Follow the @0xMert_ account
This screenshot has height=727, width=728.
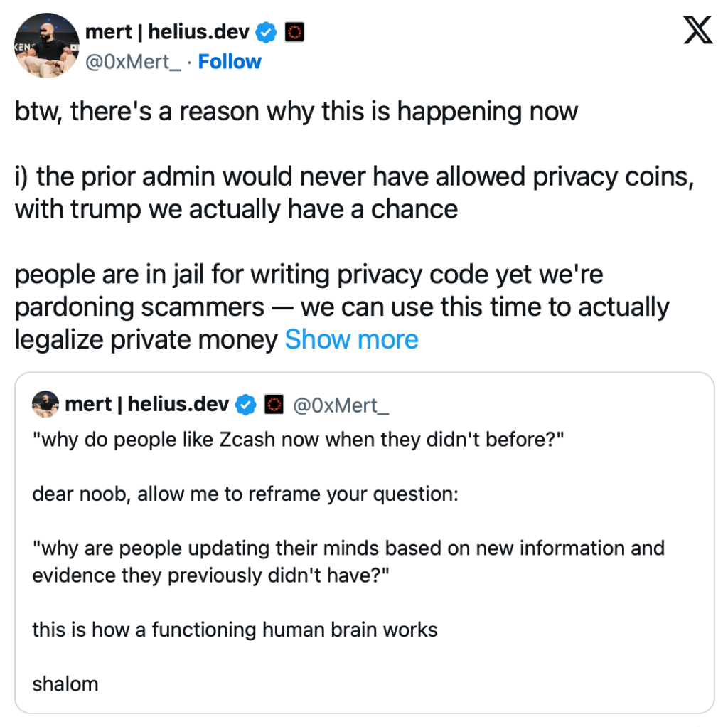(230, 62)
